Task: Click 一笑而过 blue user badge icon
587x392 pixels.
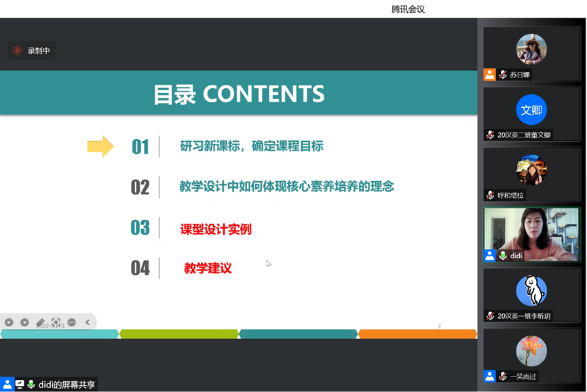Action: (x=489, y=376)
